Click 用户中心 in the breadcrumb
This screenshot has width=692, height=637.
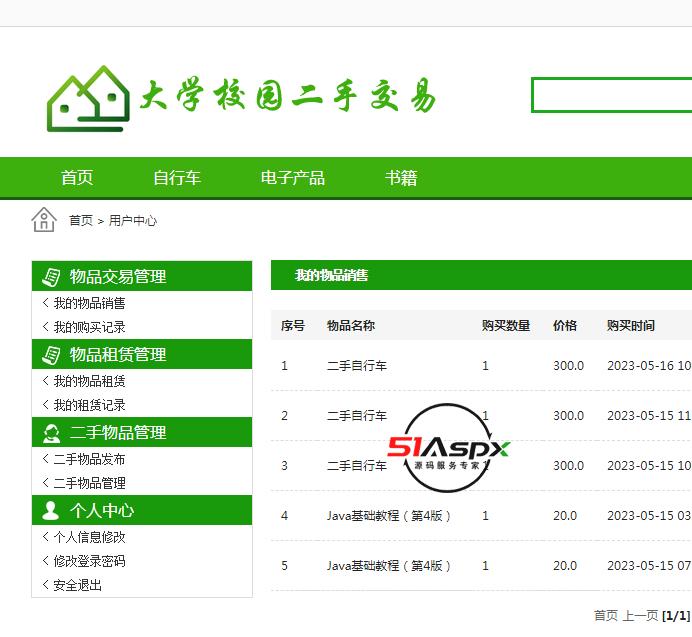[133, 220]
